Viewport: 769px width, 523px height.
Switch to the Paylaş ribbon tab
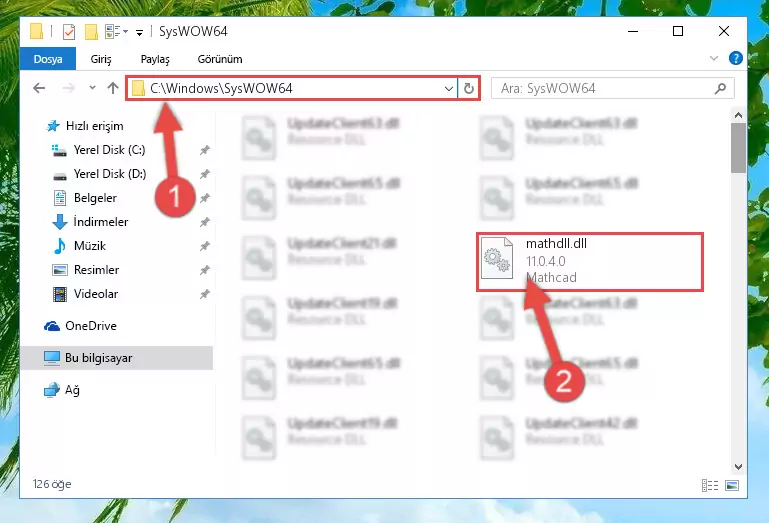(x=155, y=59)
